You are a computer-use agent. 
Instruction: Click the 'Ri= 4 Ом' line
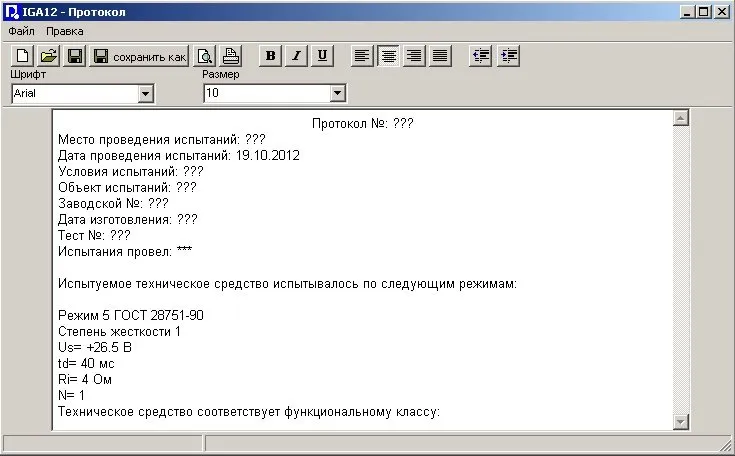coord(85,380)
